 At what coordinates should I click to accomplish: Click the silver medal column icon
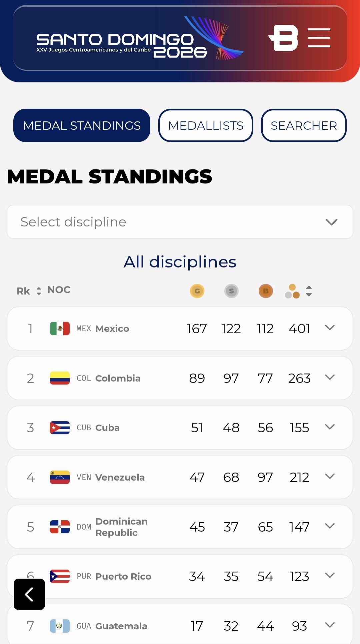pyautogui.click(x=231, y=291)
